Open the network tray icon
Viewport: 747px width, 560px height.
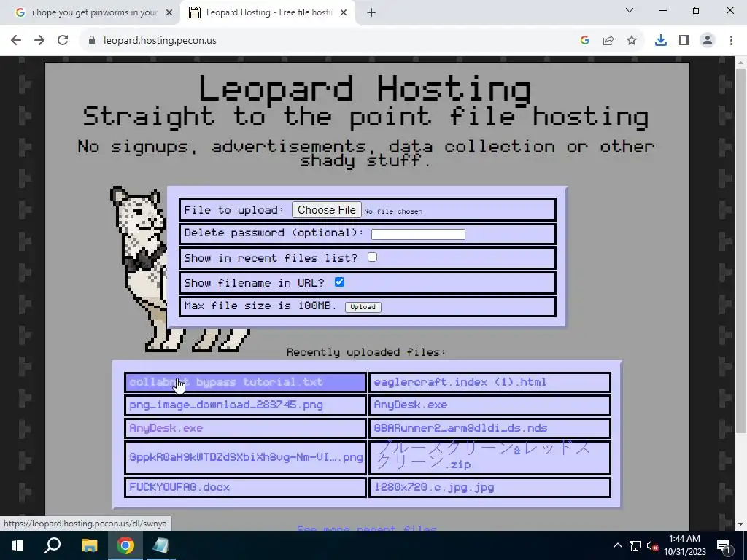635,545
